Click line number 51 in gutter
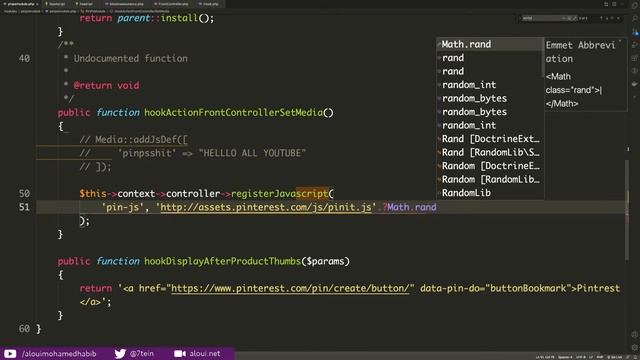 (x=24, y=207)
